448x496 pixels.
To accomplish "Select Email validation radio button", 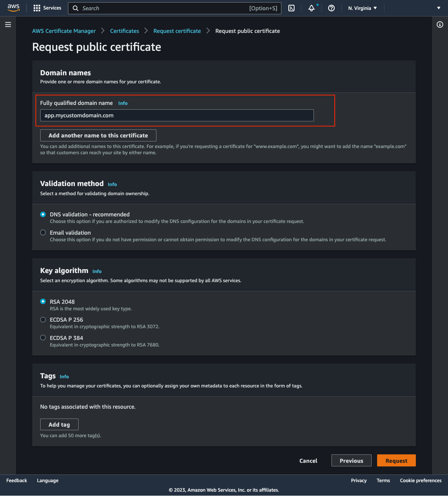I will [43, 233].
